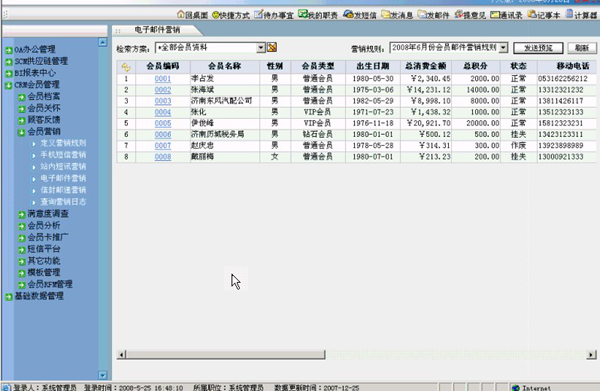Collapse the 会员营销 tree node
Viewport: 600px width, 391px height.
click(x=22, y=132)
